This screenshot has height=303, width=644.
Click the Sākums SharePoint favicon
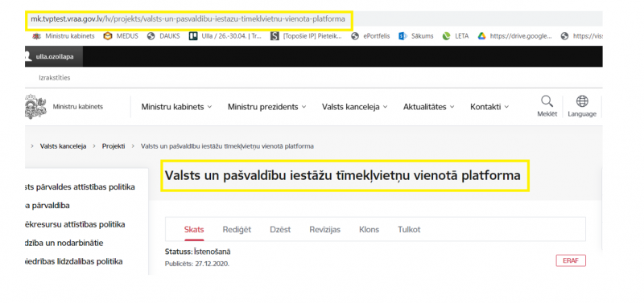[x=402, y=36]
